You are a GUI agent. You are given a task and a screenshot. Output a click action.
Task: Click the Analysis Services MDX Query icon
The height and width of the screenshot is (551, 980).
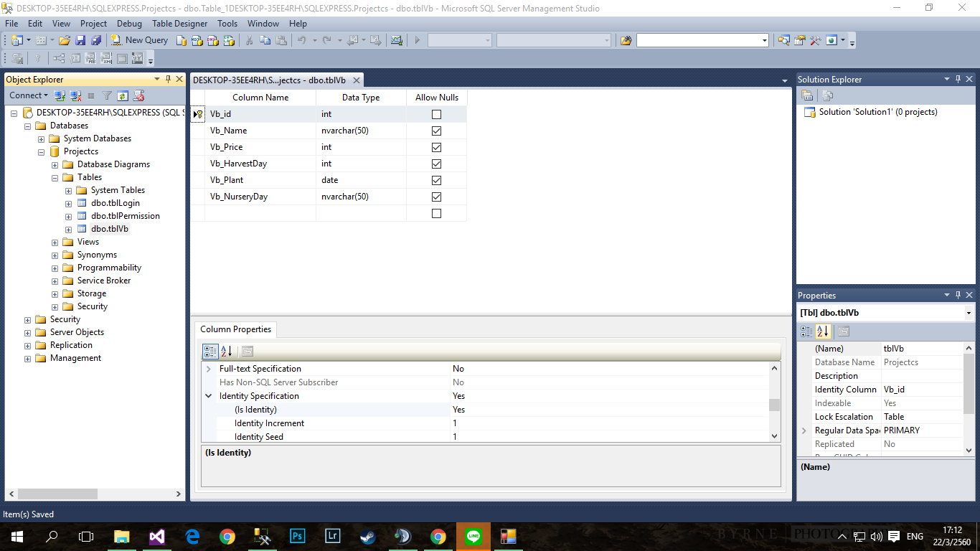tap(197, 40)
